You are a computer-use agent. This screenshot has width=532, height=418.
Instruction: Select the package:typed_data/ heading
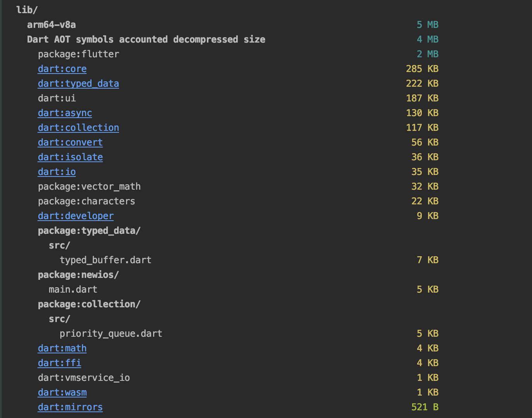pos(89,231)
